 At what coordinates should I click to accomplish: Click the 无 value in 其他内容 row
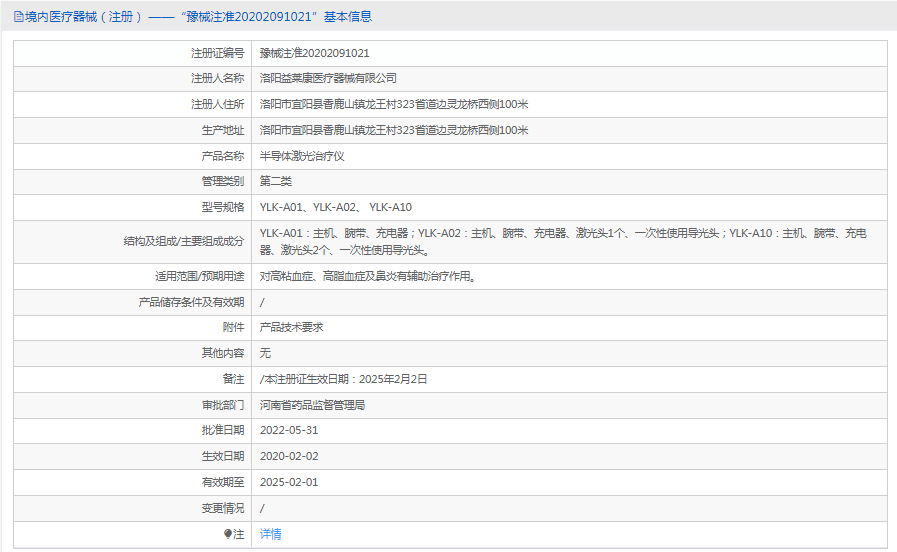click(265, 353)
